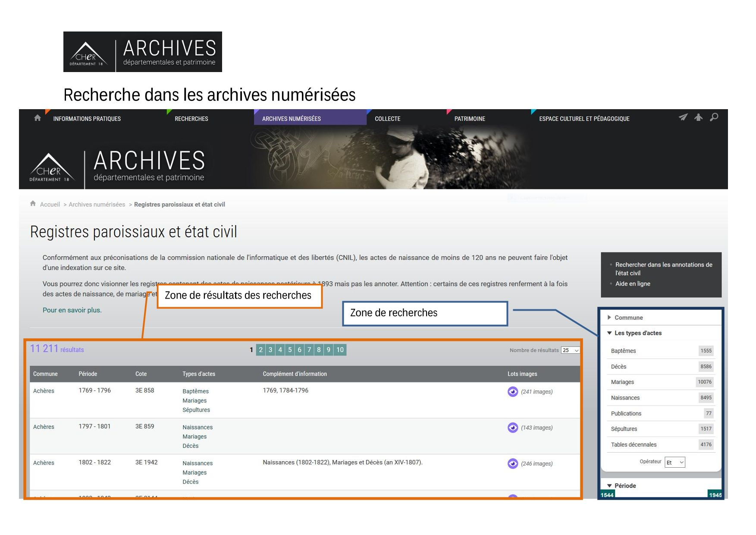The width and height of the screenshot is (756, 535).
Task: Open image viewer for 241 images lot
Action: 512,392
